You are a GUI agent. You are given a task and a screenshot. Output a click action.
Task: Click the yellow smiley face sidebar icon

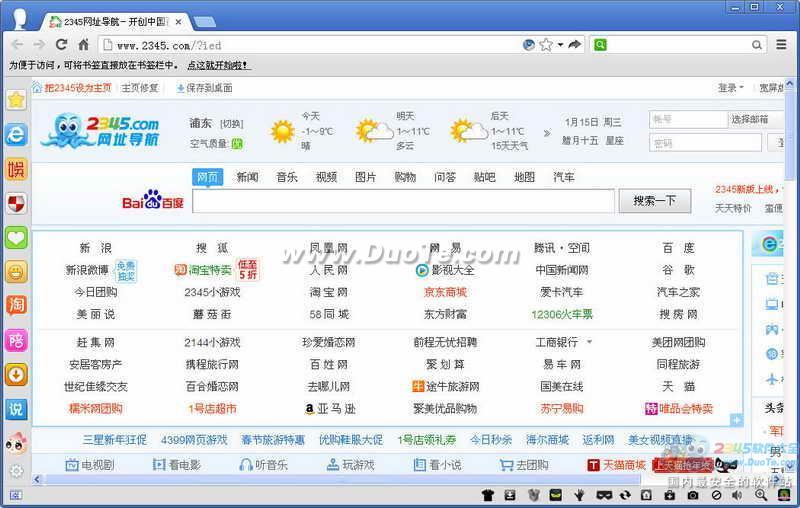pos(16,272)
